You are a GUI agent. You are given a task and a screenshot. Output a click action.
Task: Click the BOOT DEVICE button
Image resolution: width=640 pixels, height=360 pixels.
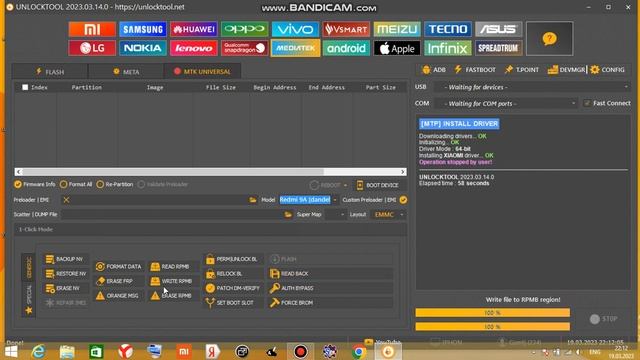(x=378, y=185)
